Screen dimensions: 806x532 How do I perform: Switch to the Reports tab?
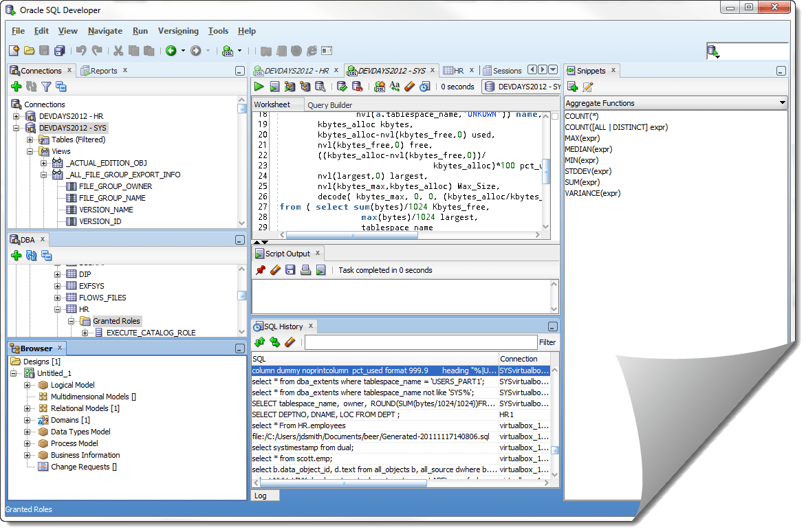103,71
